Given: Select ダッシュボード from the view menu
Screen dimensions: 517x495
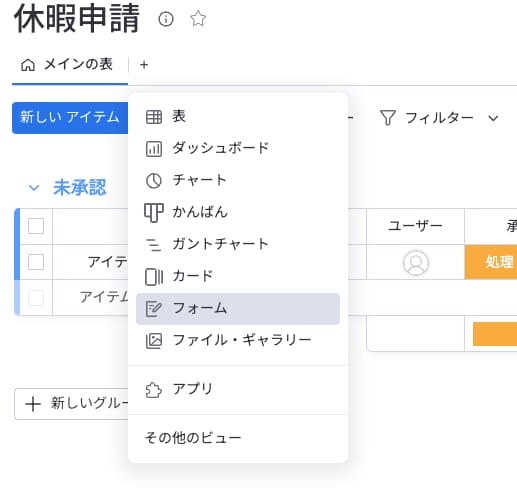Looking at the screenshot, I should [238, 149].
